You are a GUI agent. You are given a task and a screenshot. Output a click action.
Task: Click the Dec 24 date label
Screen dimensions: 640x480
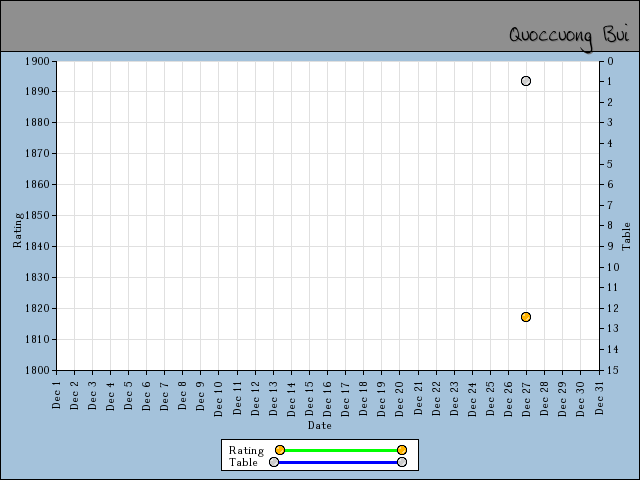click(472, 398)
